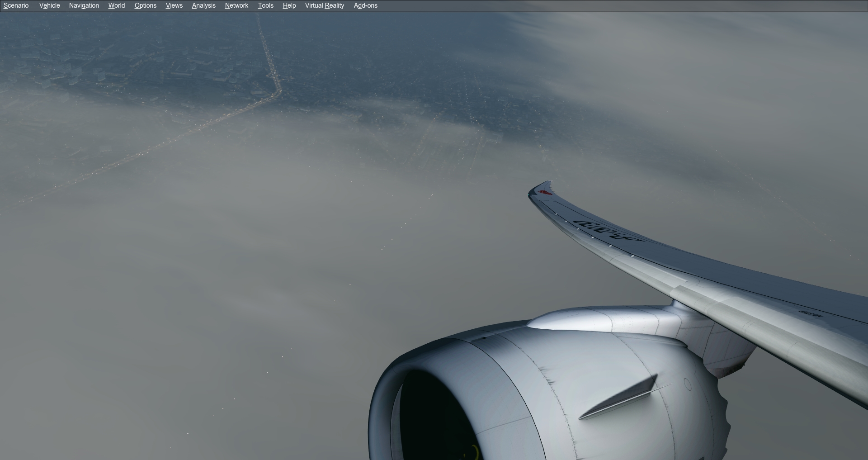Open the Virtual Reality menu

pyautogui.click(x=324, y=5)
